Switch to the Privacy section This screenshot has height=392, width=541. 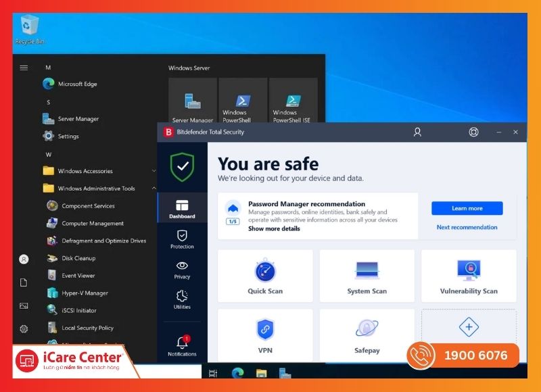pyautogui.click(x=182, y=270)
